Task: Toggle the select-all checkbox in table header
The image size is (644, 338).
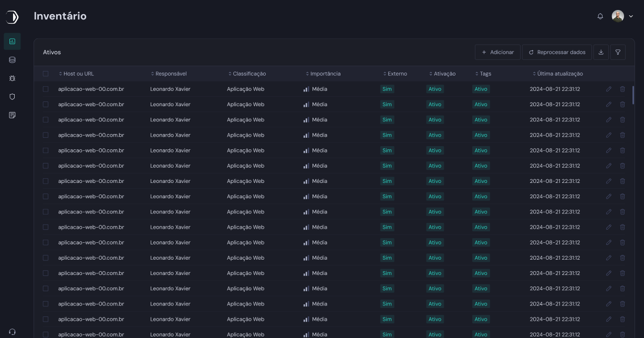Action: tap(46, 74)
